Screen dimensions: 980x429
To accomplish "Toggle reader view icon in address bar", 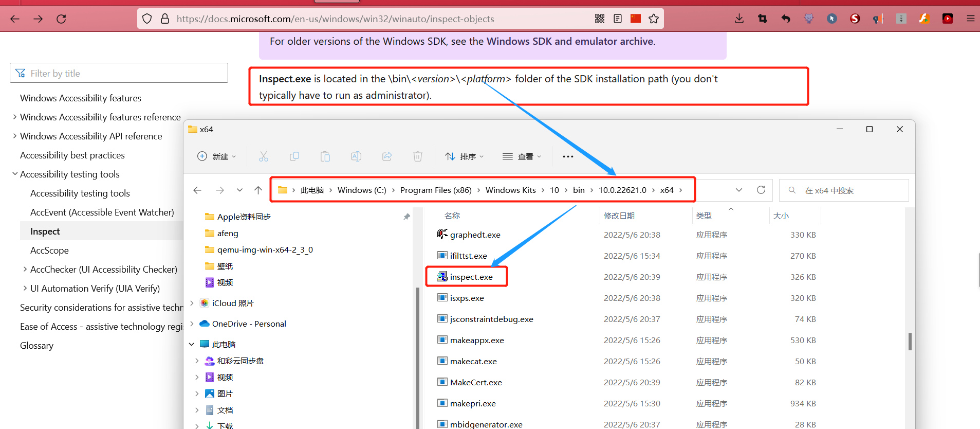I will click(618, 19).
